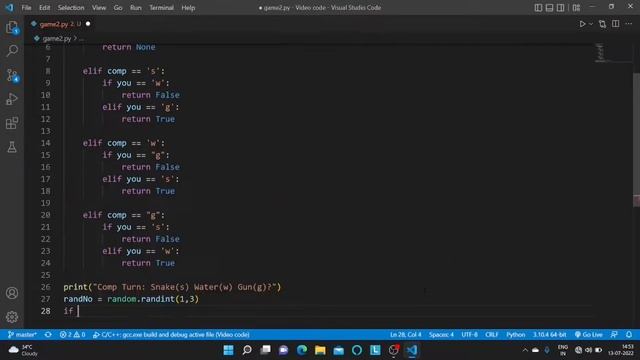Click the minimap code preview
Image resolution: width=640 pixels, height=360 pixels.
point(600,52)
